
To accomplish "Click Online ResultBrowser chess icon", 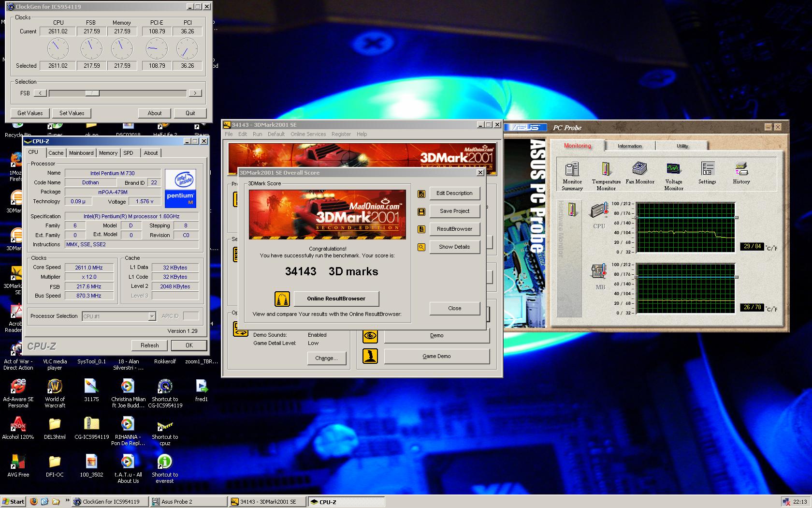I will click(282, 299).
